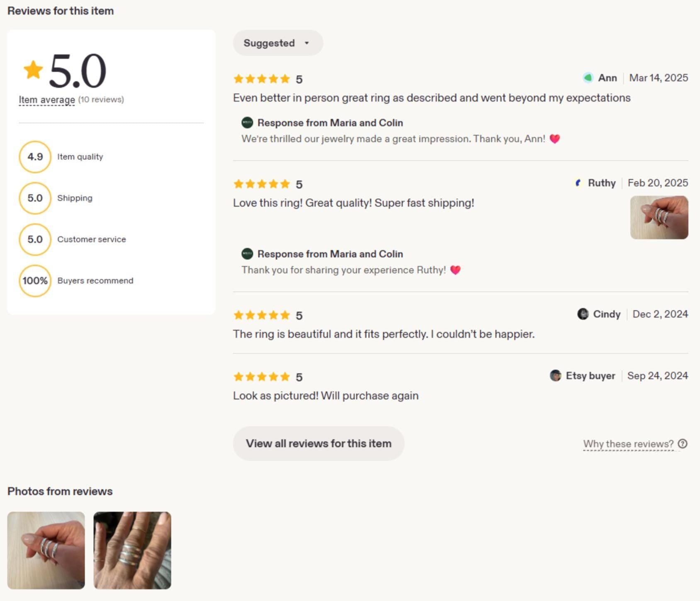The image size is (700, 601).
Task: Click the Etsy buyer avatar icon
Action: [x=555, y=376]
